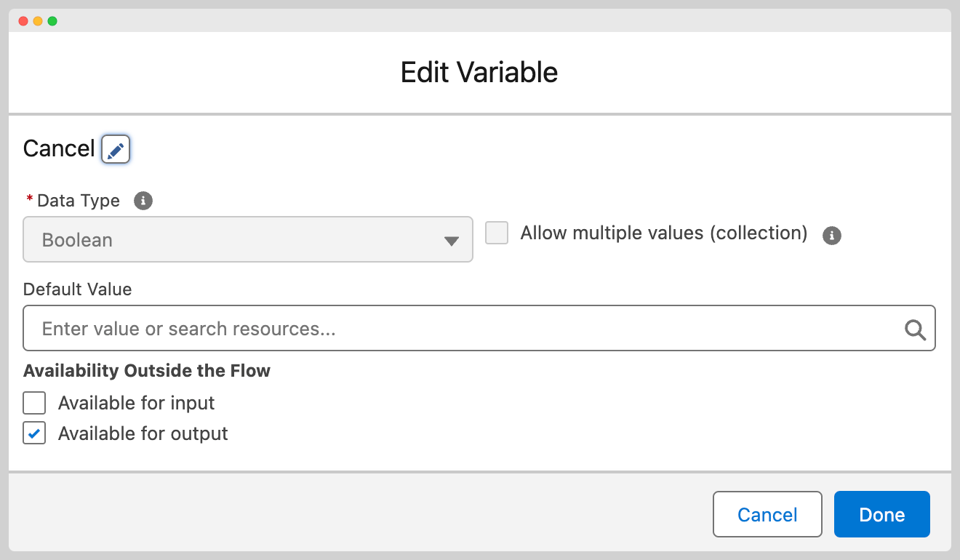Click the pencil icon to edit variable name
The height and width of the screenshot is (560, 960).
(116, 150)
